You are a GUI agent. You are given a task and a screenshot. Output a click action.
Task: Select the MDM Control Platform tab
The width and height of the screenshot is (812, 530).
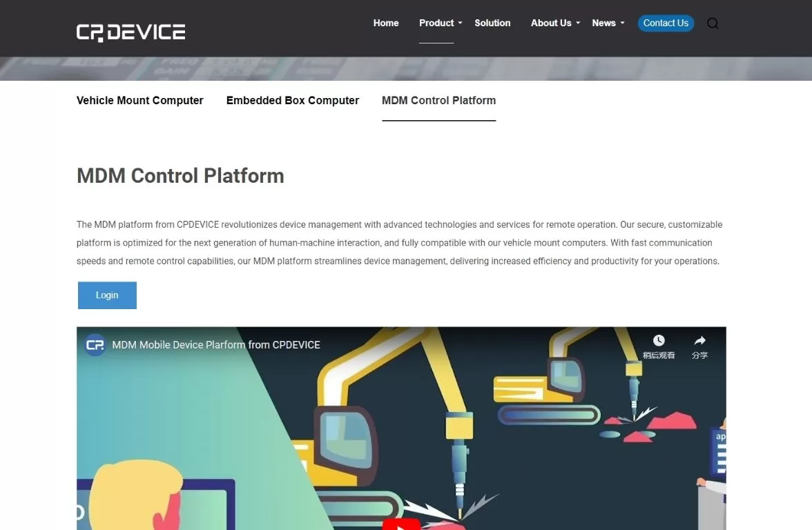(438, 101)
